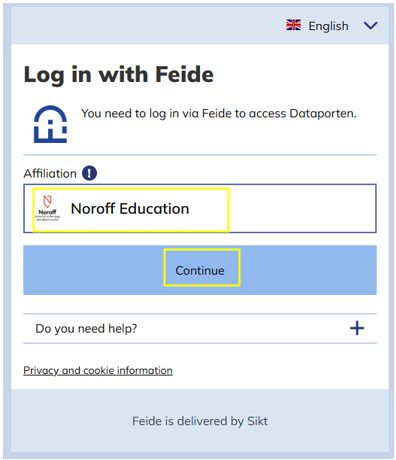Click the Noroff logo icon
396x460 pixels.
click(47, 208)
